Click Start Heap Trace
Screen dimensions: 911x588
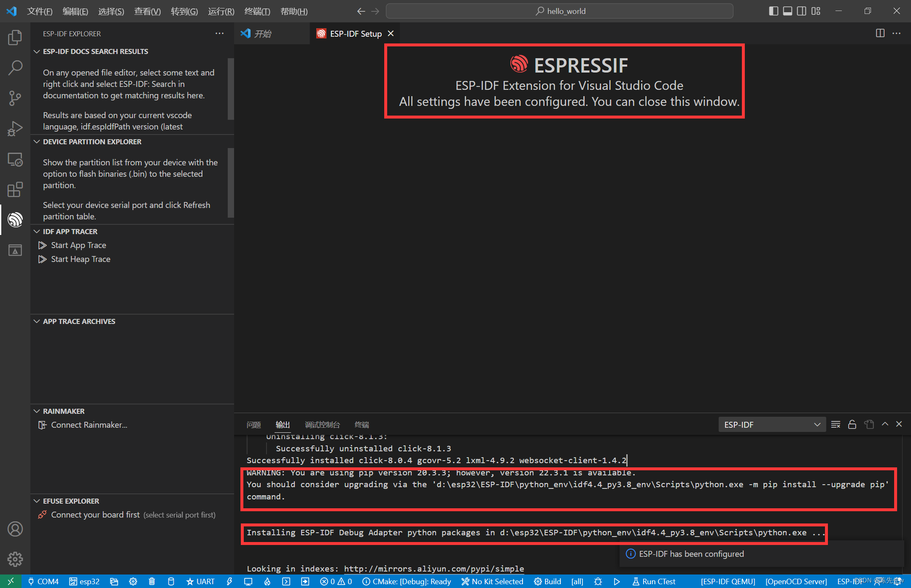pyautogui.click(x=81, y=259)
